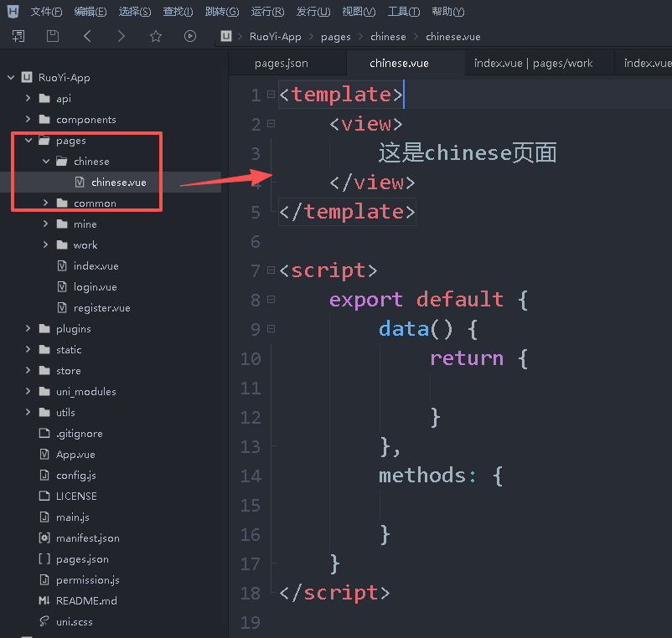Viewport: 672px width, 638px height.
Task: Click the save file toolbar icon
Action: click(53, 36)
